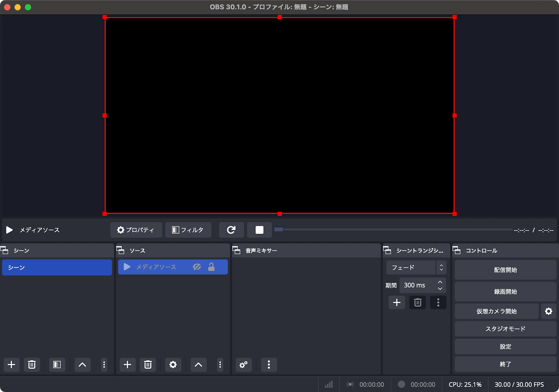The width and height of the screenshot is (559, 392).
Task: Click the preview canvas black area
Action: tap(279, 115)
